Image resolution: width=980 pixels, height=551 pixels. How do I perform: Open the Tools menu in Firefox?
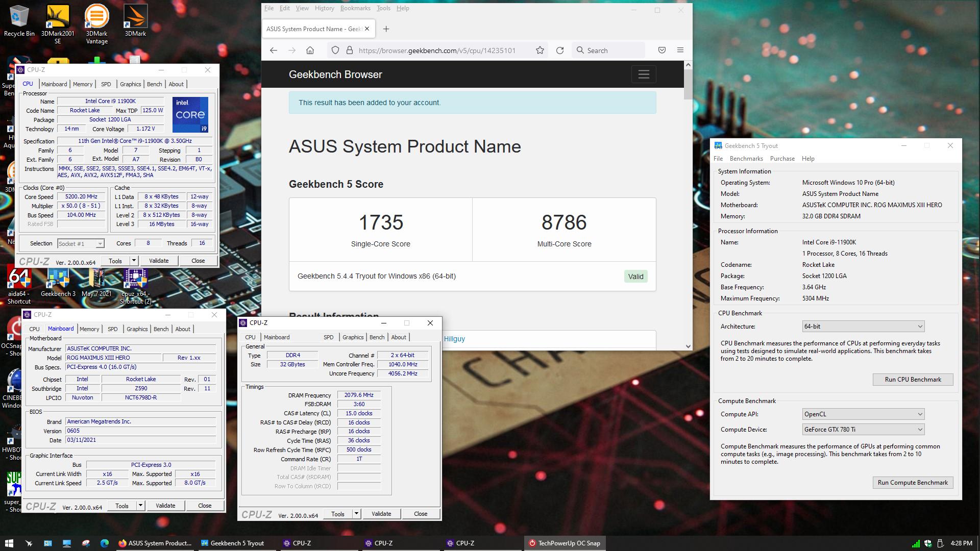[383, 8]
